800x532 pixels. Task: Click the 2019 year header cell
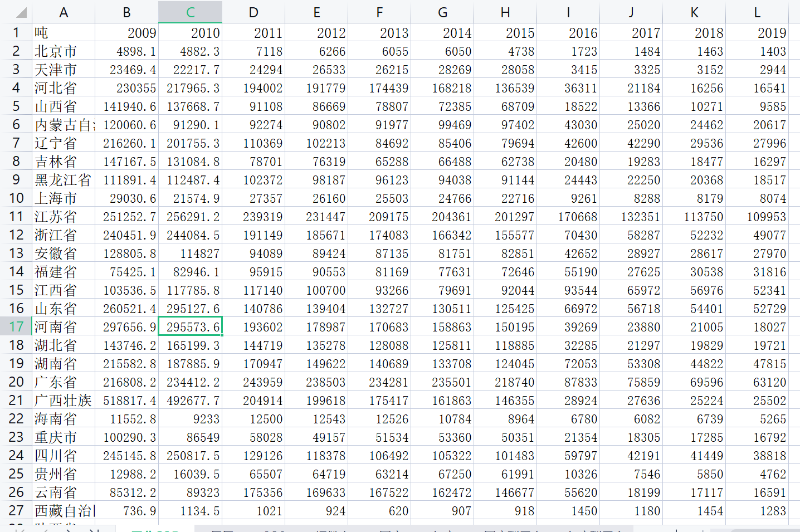click(x=757, y=33)
